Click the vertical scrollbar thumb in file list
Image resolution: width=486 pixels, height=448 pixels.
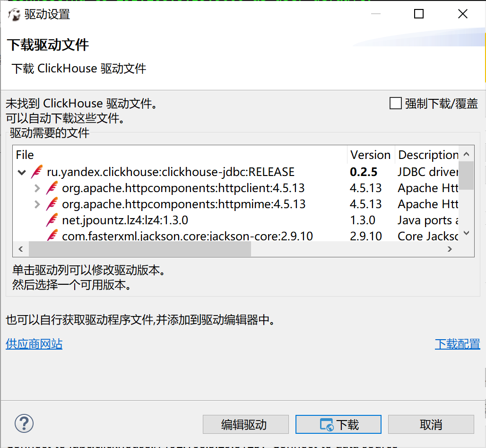tap(466, 176)
